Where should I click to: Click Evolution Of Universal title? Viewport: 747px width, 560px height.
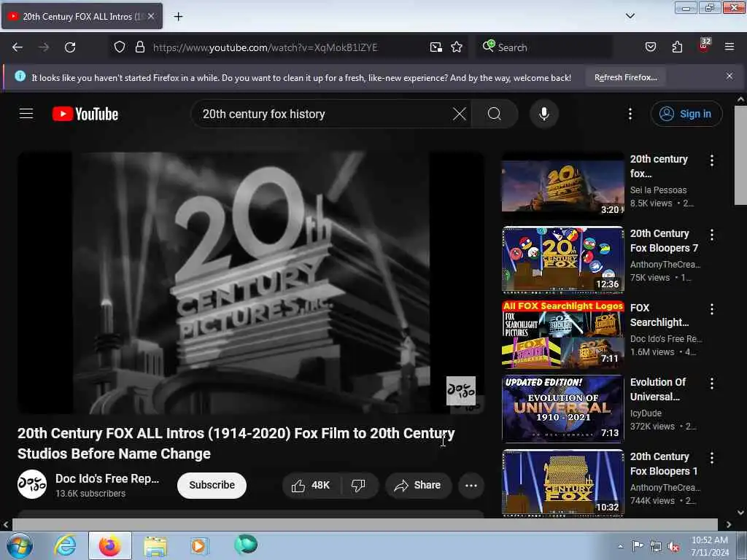tap(658, 389)
